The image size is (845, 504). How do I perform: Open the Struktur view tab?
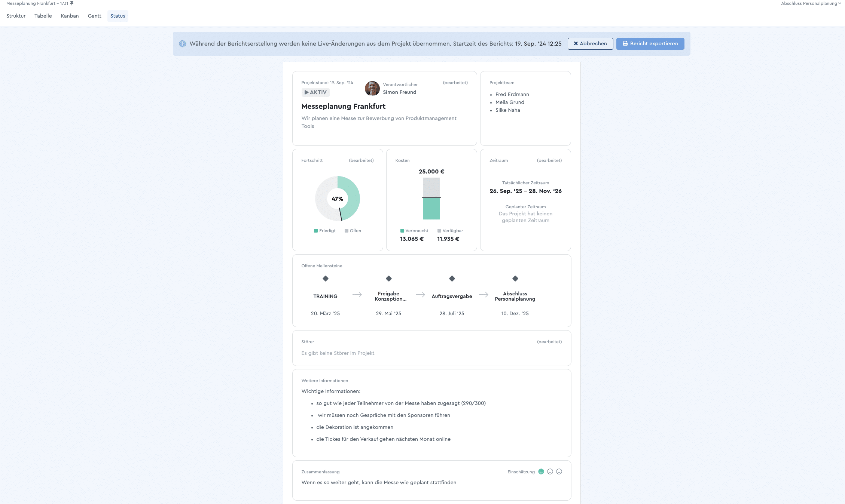pos(16,16)
